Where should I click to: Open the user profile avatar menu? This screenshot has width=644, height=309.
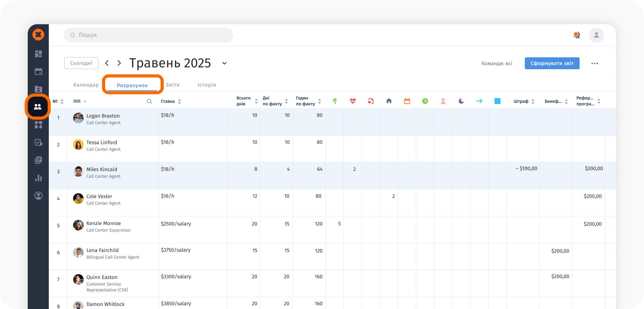point(596,35)
